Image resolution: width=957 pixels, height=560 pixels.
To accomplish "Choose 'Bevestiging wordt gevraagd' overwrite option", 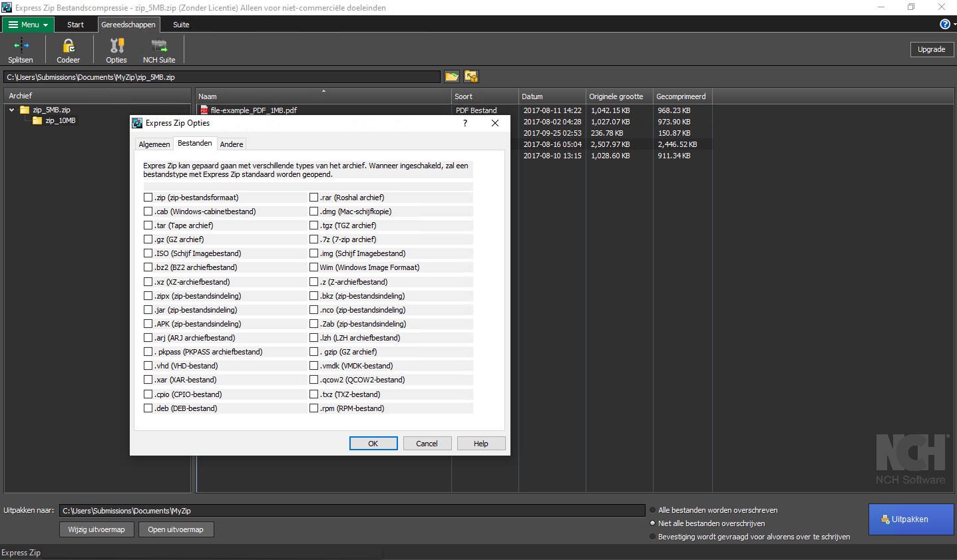I will [x=653, y=537].
